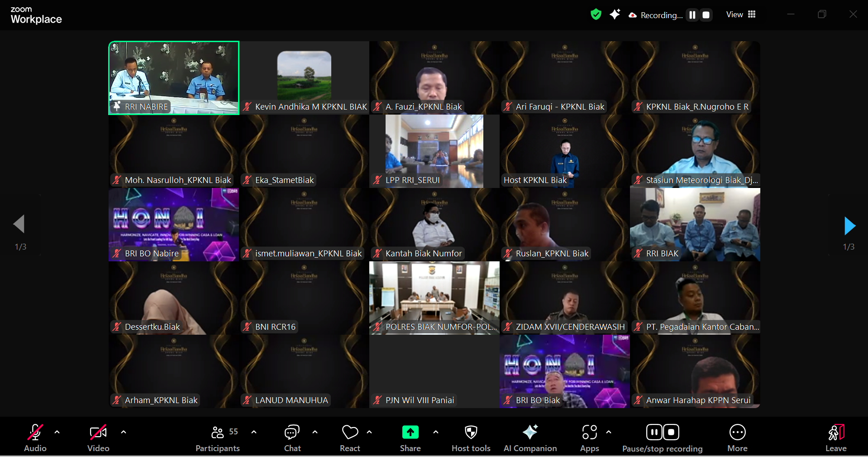Open the Participants panel
The height and width of the screenshot is (457, 868).
point(218,438)
